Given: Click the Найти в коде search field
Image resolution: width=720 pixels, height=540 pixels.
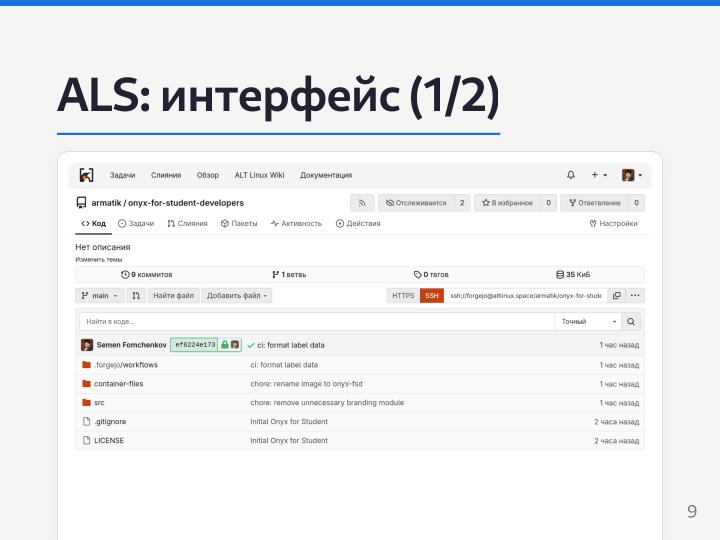Looking at the screenshot, I should 316,322.
